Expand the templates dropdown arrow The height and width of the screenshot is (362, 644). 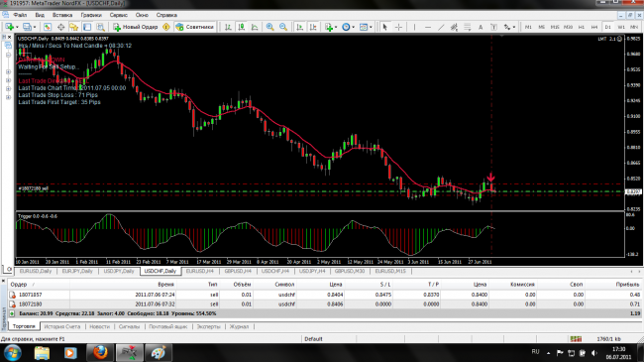371,27
